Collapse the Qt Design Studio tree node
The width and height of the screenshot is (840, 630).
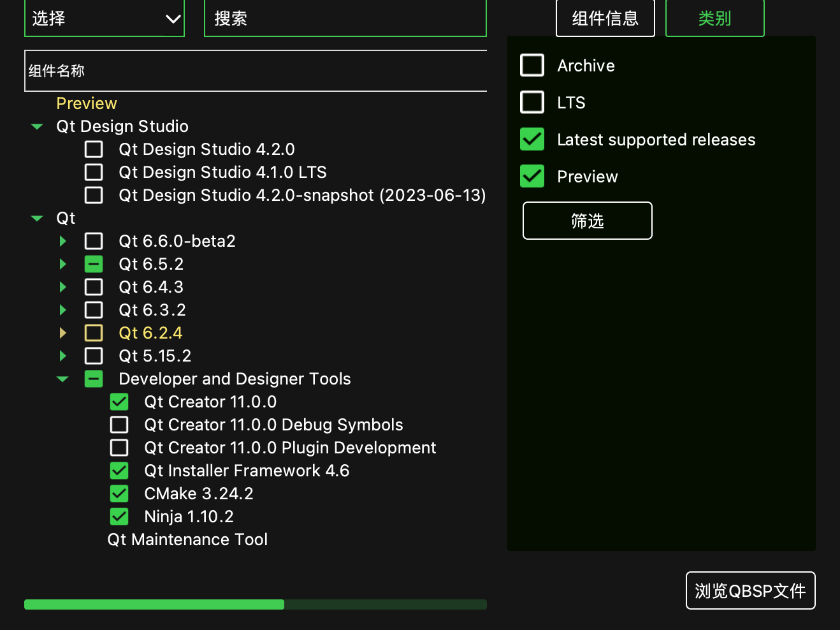pos(37,126)
